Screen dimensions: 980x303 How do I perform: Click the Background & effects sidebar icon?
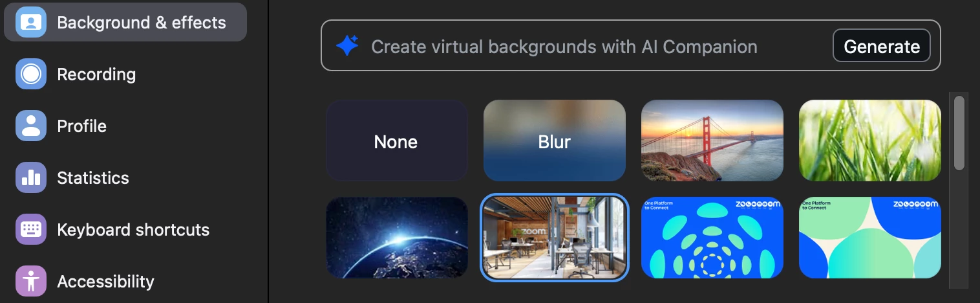click(31, 23)
